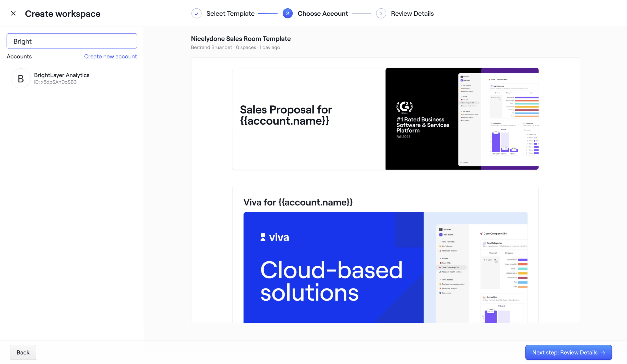Select the Choose Account step label
The height and width of the screenshot is (364, 627).
(323, 13)
